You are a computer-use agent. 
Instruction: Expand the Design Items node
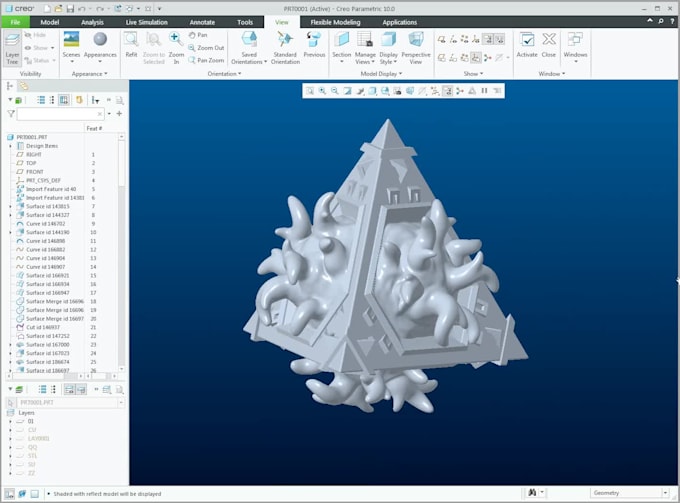click(x=10, y=146)
